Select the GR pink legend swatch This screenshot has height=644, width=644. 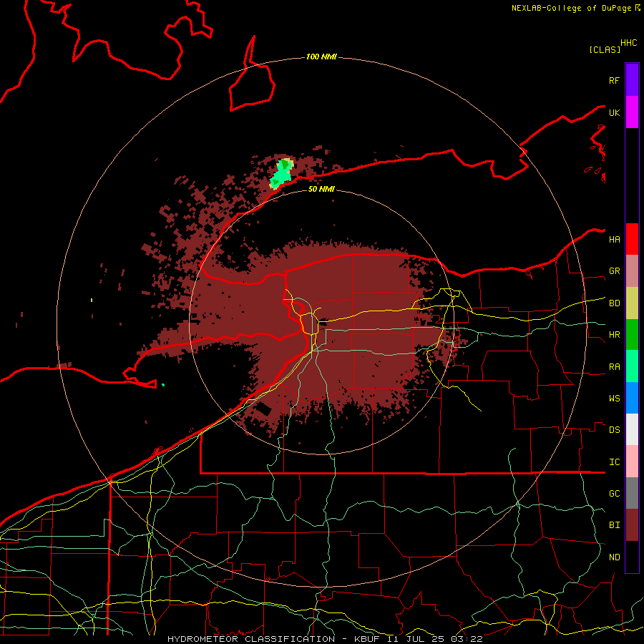pos(632,271)
